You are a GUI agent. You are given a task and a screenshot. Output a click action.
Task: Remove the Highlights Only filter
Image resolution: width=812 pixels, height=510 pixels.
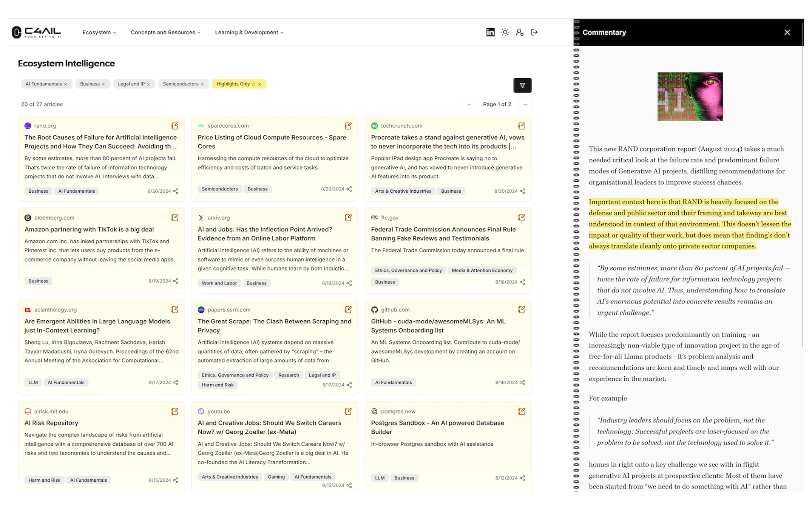pos(260,84)
